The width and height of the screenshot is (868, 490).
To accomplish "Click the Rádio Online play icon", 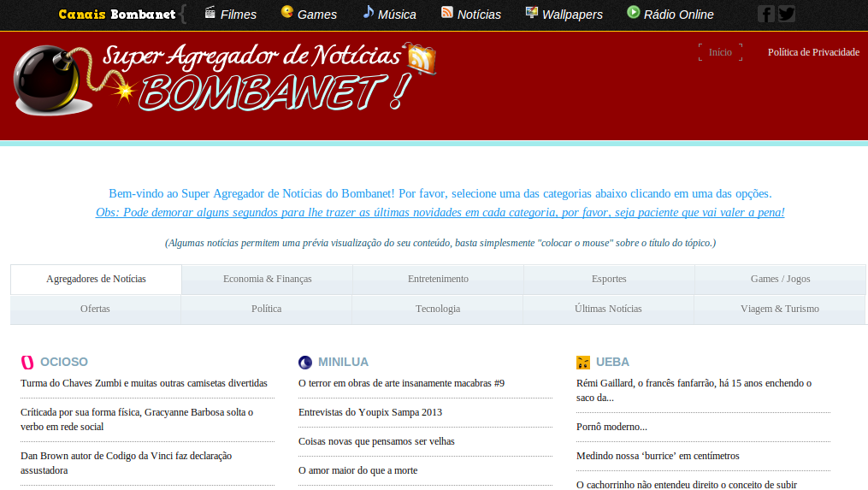I will (634, 12).
